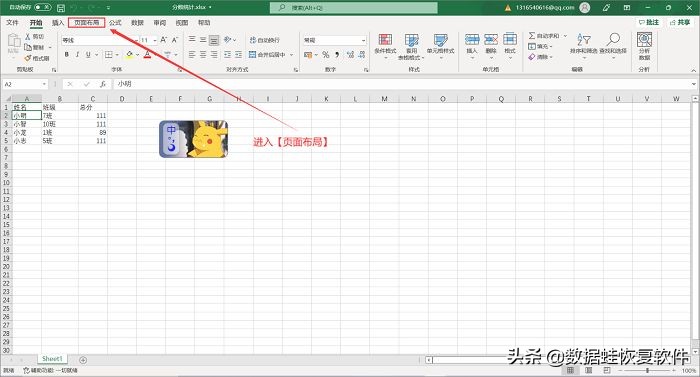Apply the red Font Color A

coord(147,54)
